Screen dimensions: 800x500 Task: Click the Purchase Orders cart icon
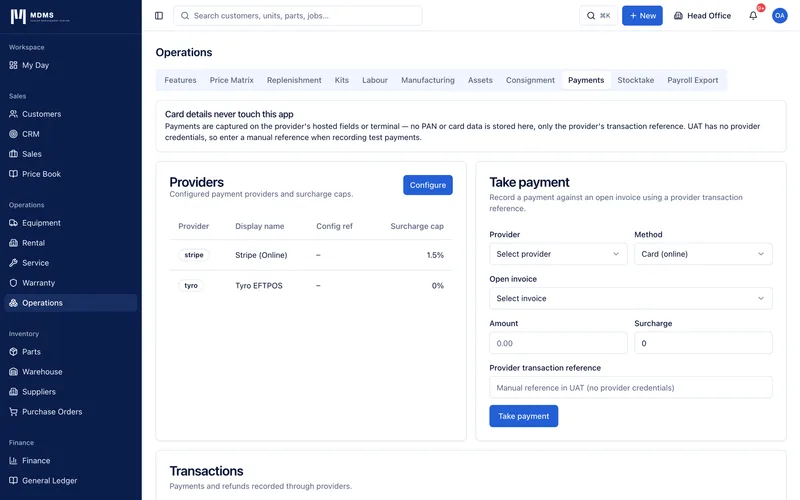13,412
